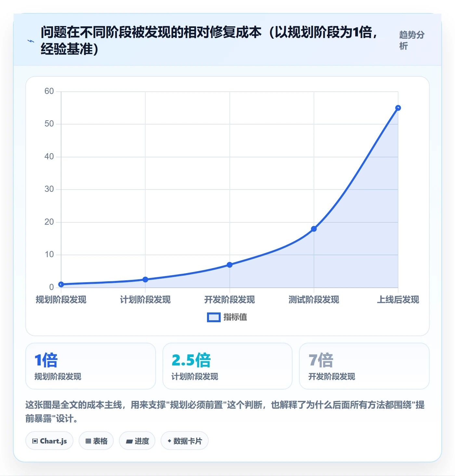Click the Chart.js tag chip
This screenshot has height=476, width=455.
49,441
